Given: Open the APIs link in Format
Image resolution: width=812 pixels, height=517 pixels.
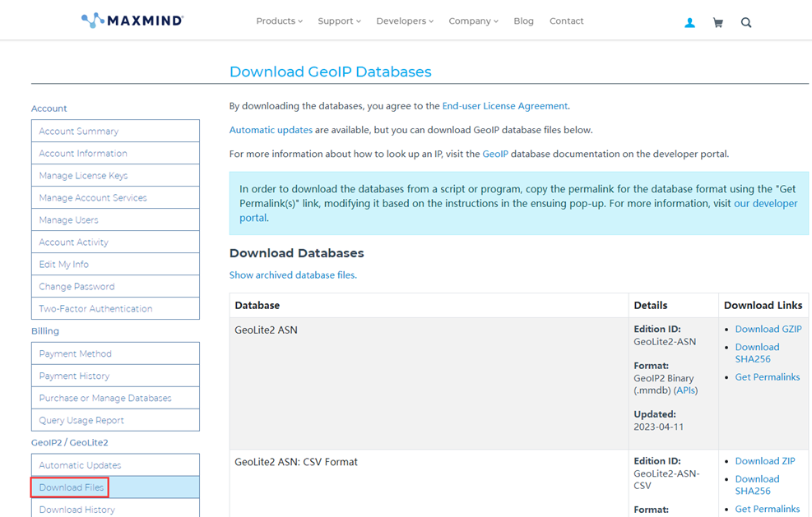Looking at the screenshot, I should (685, 390).
